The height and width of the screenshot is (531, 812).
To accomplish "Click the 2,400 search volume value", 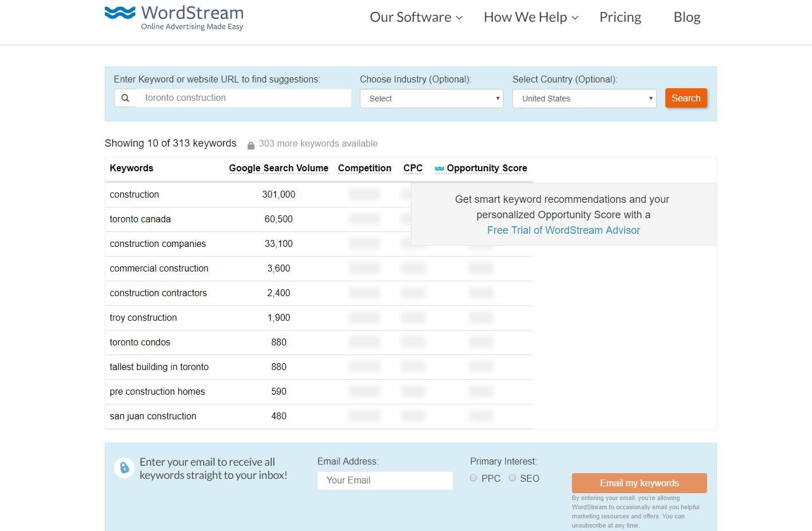I will click(x=278, y=293).
